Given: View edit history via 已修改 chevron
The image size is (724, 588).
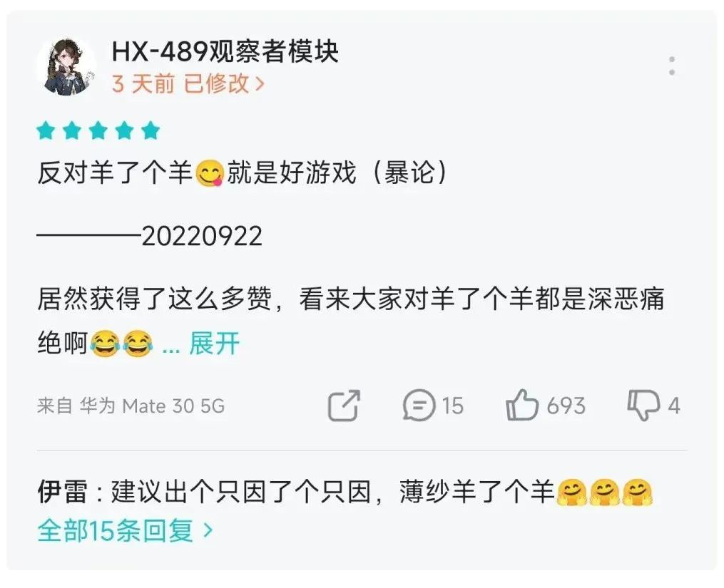Looking at the screenshot, I should (x=225, y=83).
